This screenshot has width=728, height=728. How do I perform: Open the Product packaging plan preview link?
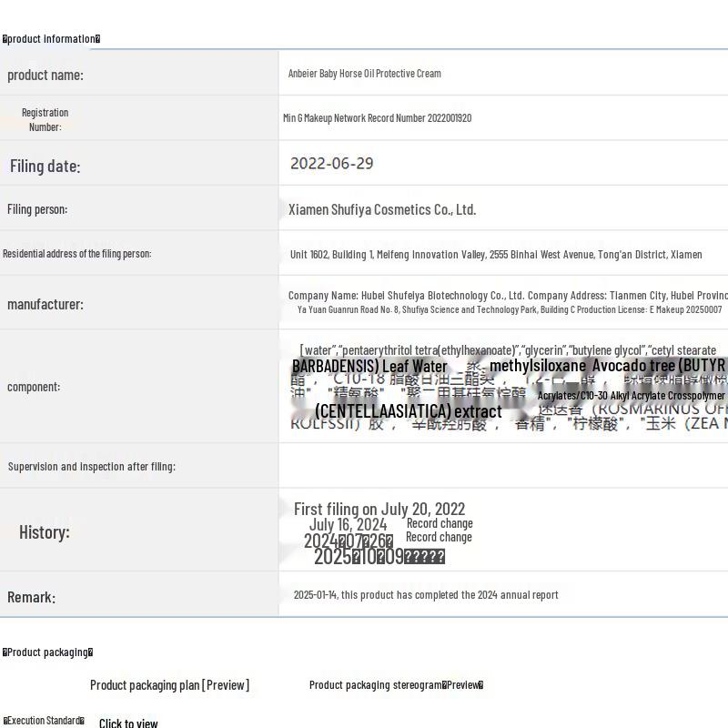tap(169, 685)
